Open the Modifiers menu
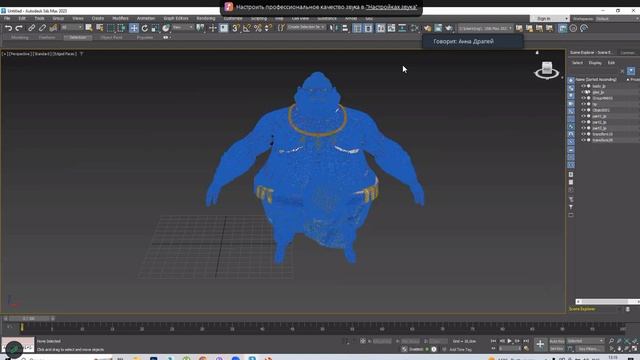 pyautogui.click(x=120, y=18)
